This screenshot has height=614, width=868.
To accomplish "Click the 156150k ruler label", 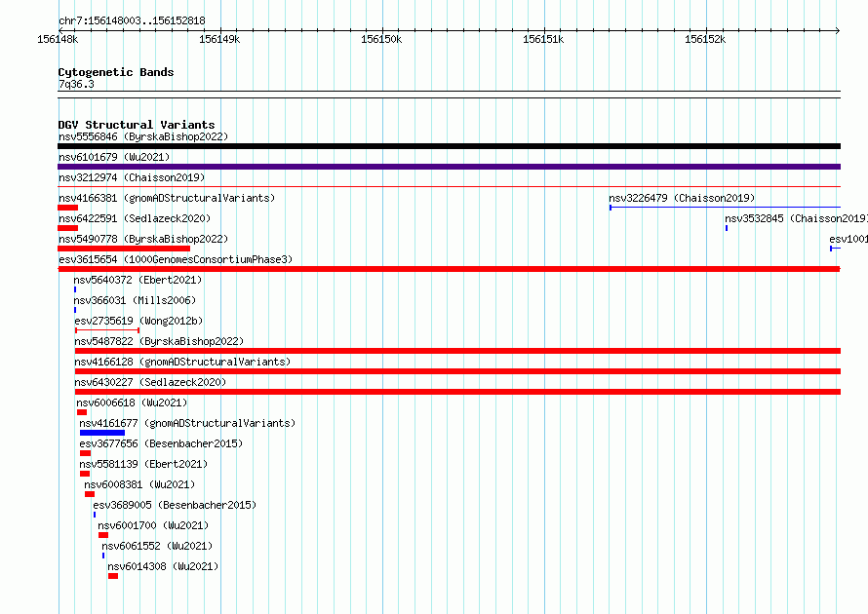I will 381,39.
